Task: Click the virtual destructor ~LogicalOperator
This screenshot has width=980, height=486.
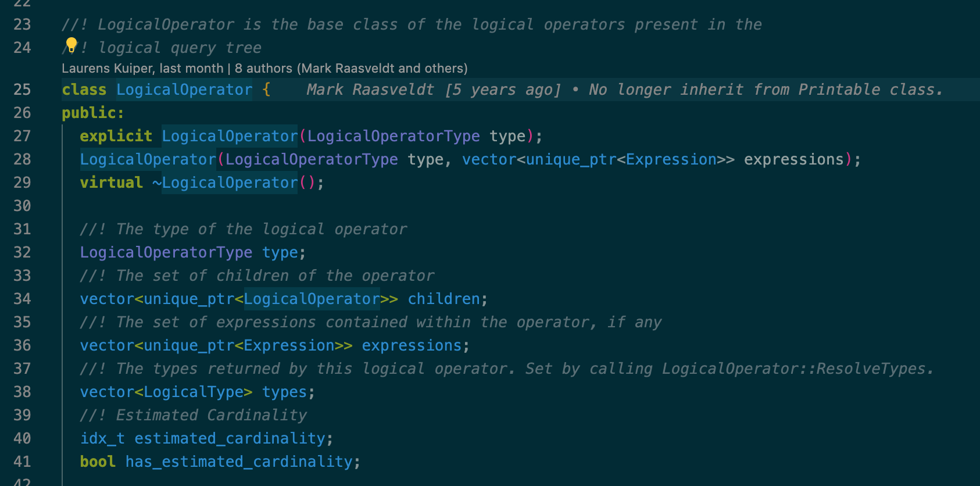Action: pyautogui.click(x=225, y=183)
